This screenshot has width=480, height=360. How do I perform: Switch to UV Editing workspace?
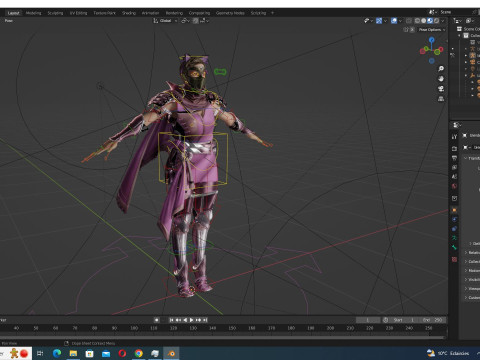click(79, 13)
